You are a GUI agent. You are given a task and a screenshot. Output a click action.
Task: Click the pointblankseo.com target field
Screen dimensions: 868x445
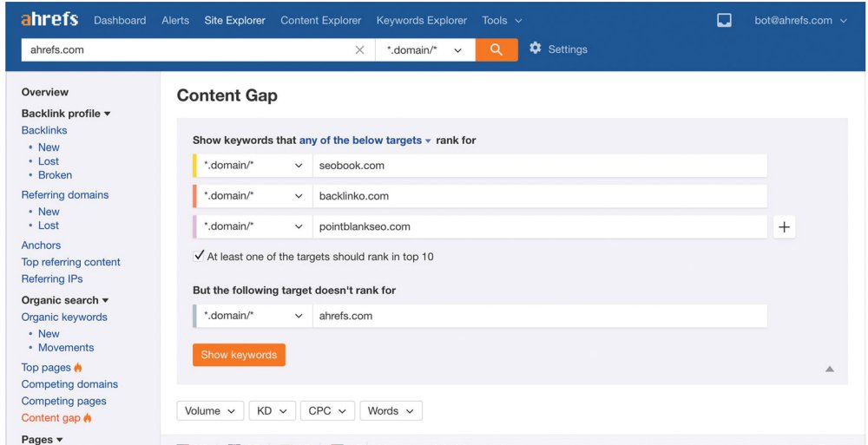[540, 227]
